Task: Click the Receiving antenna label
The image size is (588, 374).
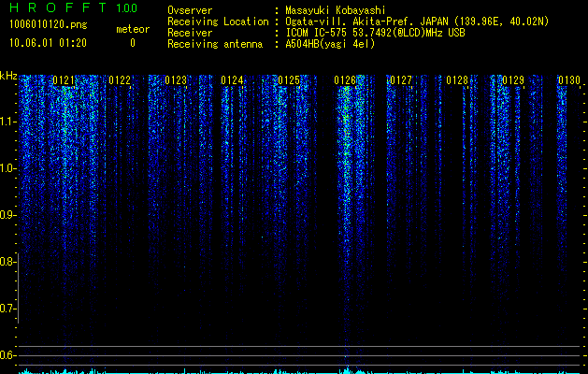Action: (x=215, y=44)
